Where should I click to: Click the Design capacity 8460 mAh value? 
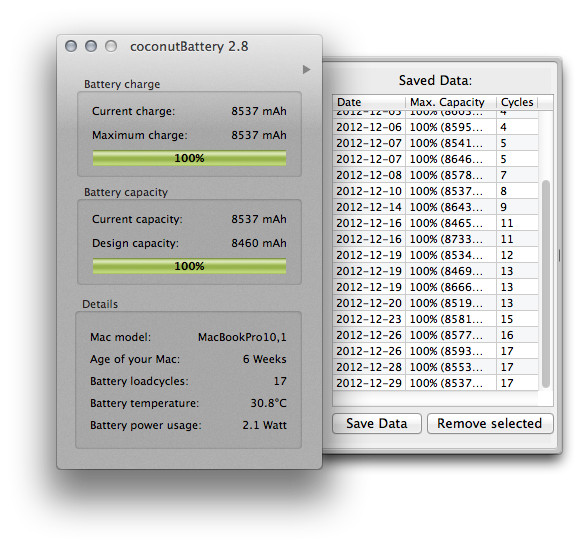tap(259, 243)
